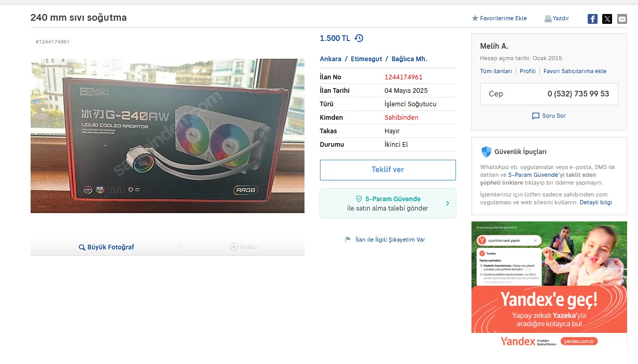Open Detaylı bilgi security link
The height and width of the screenshot is (364, 638).
point(595,202)
